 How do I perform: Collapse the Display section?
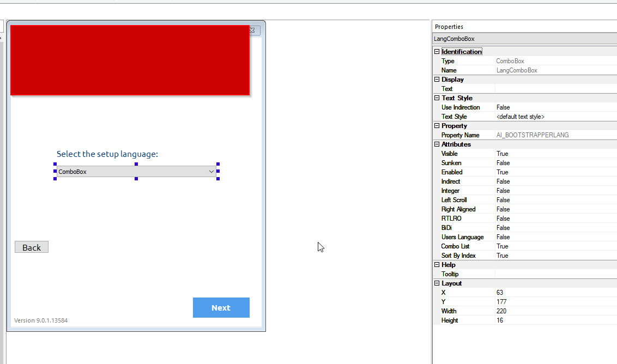click(x=437, y=79)
